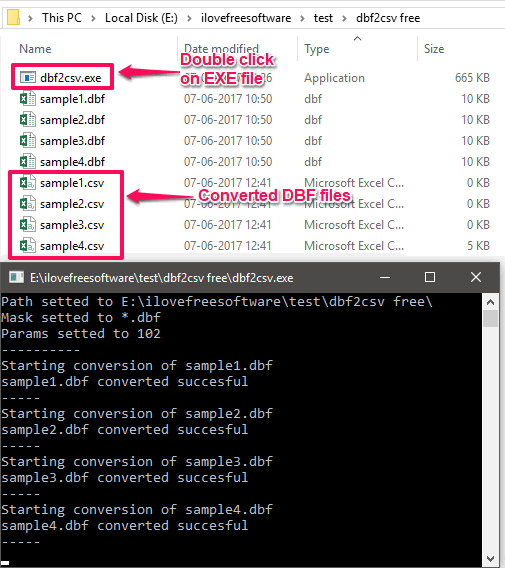The height and width of the screenshot is (568, 505).
Task: Sort files by Date modified column
Action: coord(221,49)
